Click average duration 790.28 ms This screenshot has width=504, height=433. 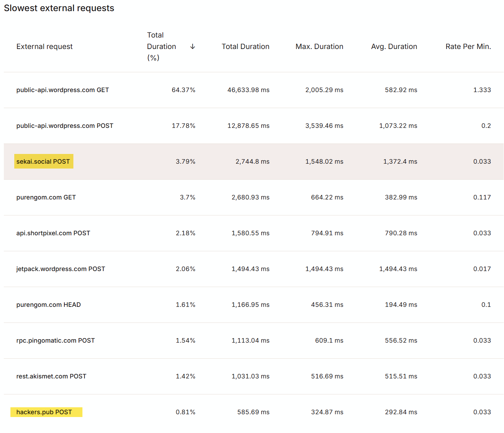pos(401,233)
